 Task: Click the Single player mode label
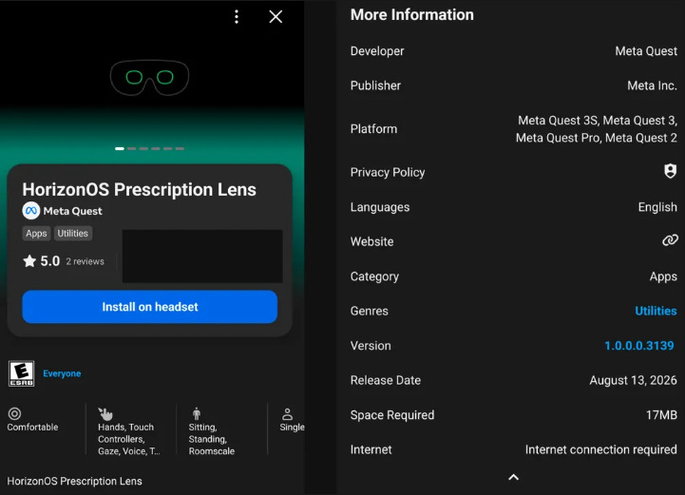(292, 427)
